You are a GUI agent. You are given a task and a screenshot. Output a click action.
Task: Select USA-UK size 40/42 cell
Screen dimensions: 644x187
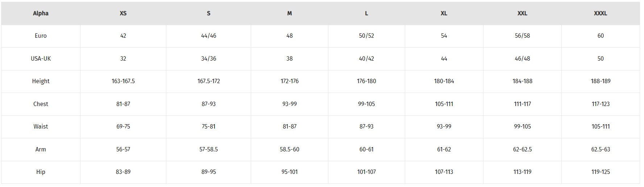tap(366, 58)
